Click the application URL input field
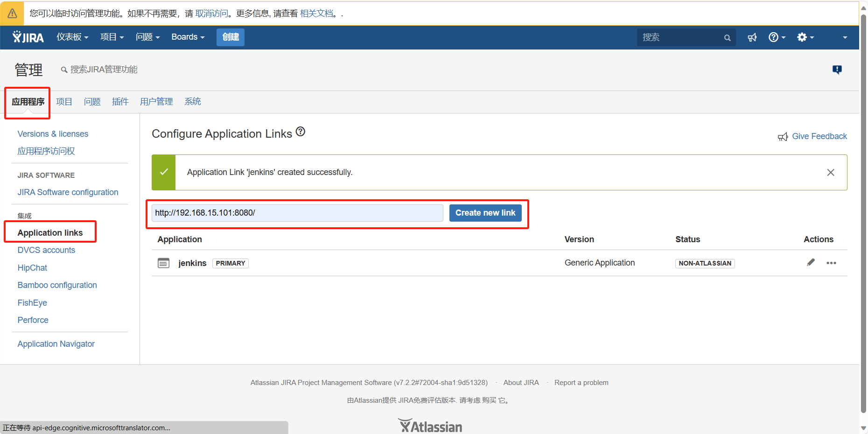This screenshot has height=434, width=868. pyautogui.click(x=297, y=213)
